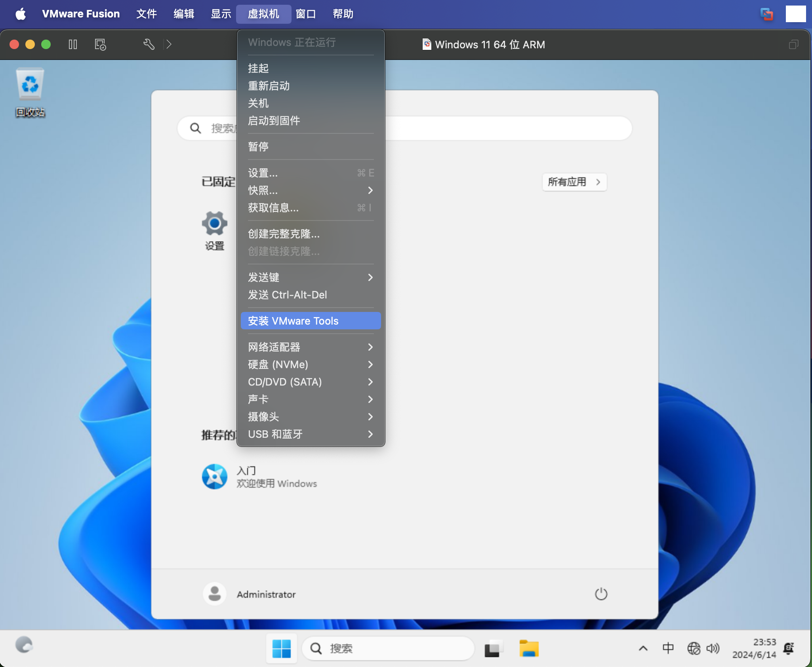The width and height of the screenshot is (812, 667).
Task: Choose 关机 in the menu
Action: [311, 103]
